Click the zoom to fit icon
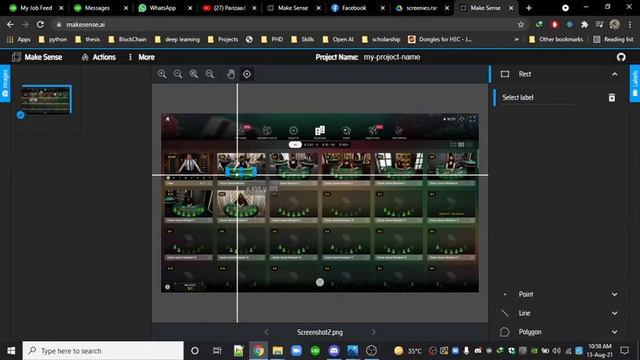The image size is (640, 360). point(194,74)
